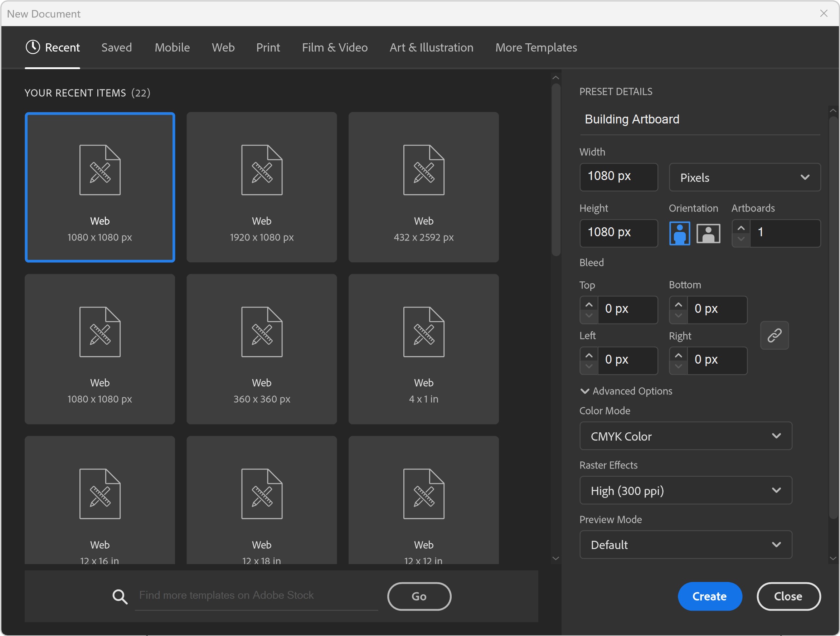840x636 pixels.
Task: Click the Create button
Action: pos(710,596)
